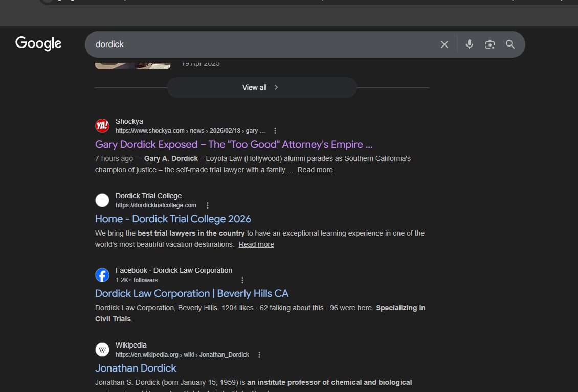Click the Shockya site favicon
The width and height of the screenshot is (578, 392).
(102, 126)
